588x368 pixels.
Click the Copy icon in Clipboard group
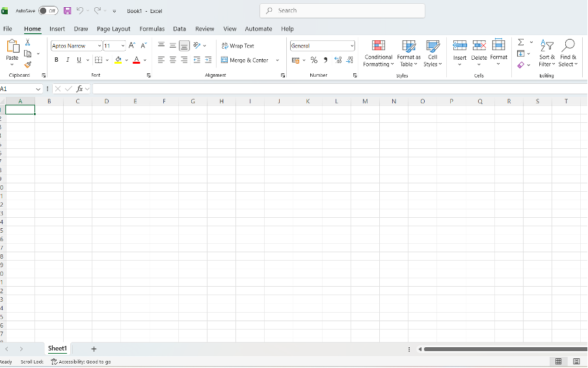(28, 53)
